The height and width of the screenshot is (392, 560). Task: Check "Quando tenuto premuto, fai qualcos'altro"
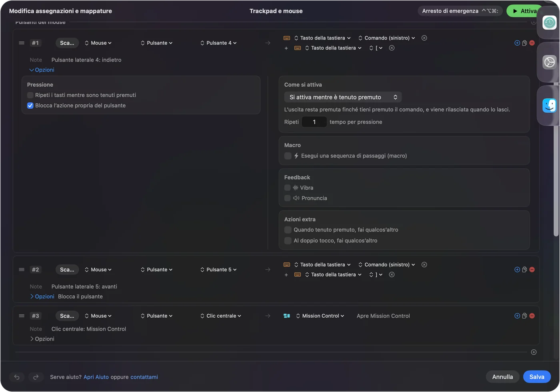point(288,230)
